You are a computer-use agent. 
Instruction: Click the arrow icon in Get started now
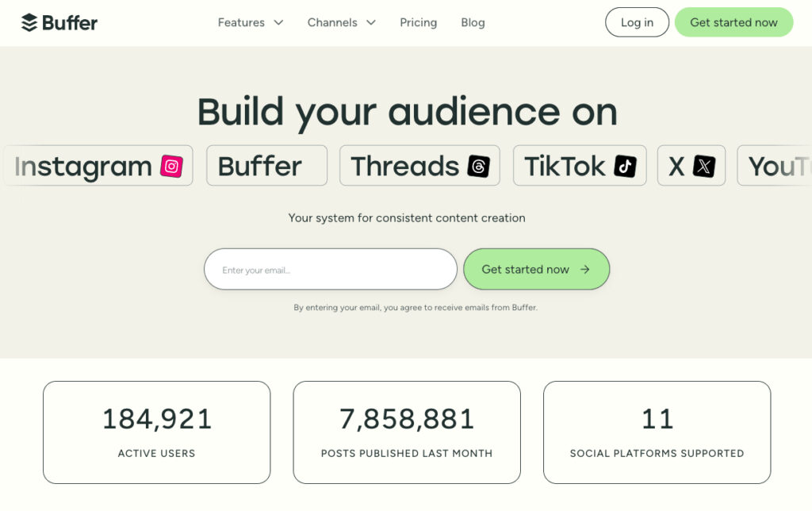[x=584, y=270]
